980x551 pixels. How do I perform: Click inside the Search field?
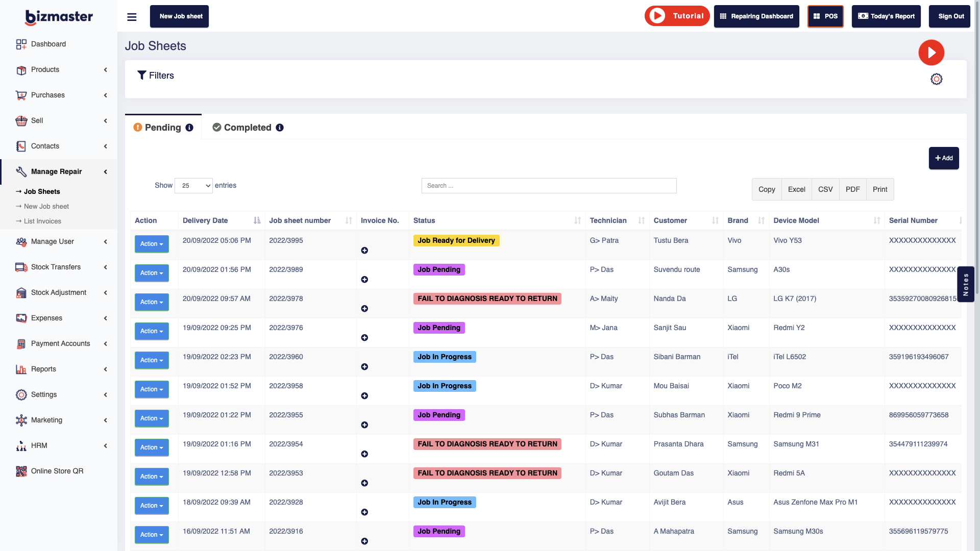click(x=548, y=185)
